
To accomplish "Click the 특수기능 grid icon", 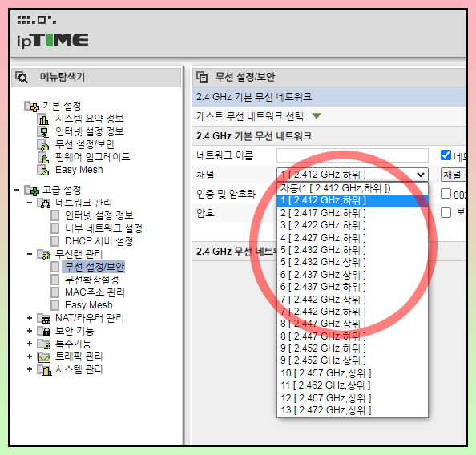I will (44, 344).
